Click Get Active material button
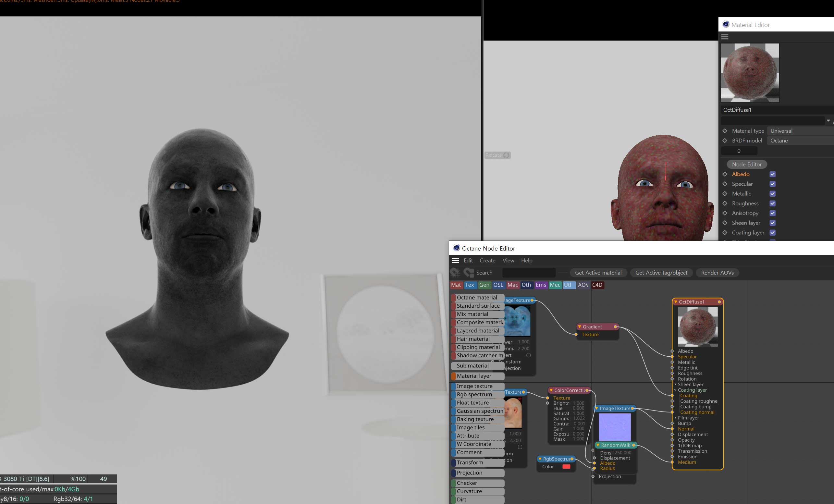This screenshot has height=504, width=834. click(598, 273)
